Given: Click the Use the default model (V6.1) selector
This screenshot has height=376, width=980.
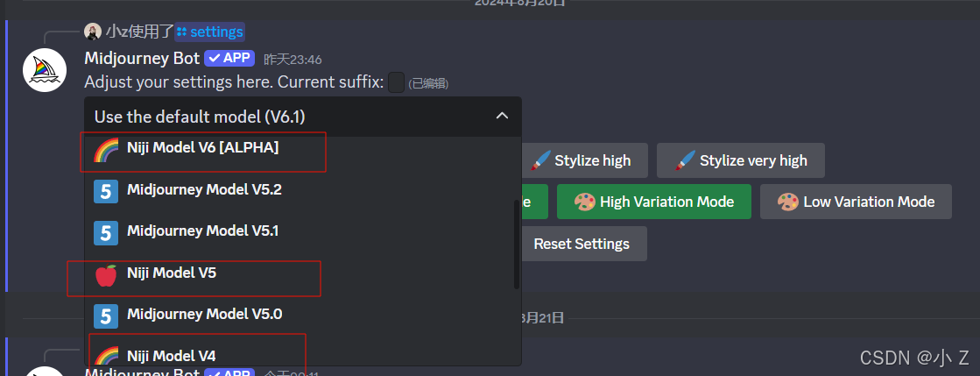Looking at the screenshot, I should pyautogui.click(x=302, y=117).
